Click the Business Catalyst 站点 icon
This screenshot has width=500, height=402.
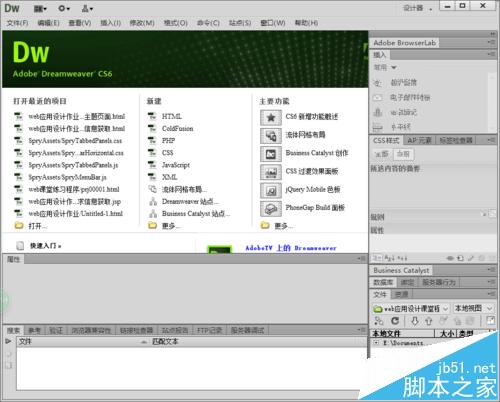click(153, 213)
